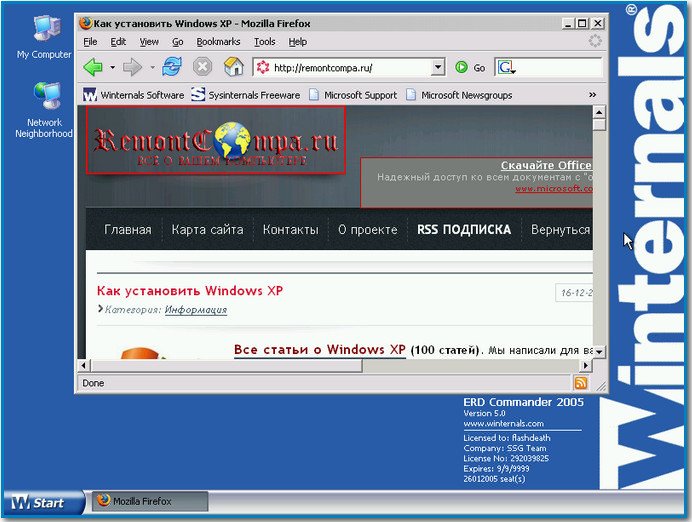692x522 pixels.
Task: Reload the page with the refresh icon
Action: click(172, 67)
